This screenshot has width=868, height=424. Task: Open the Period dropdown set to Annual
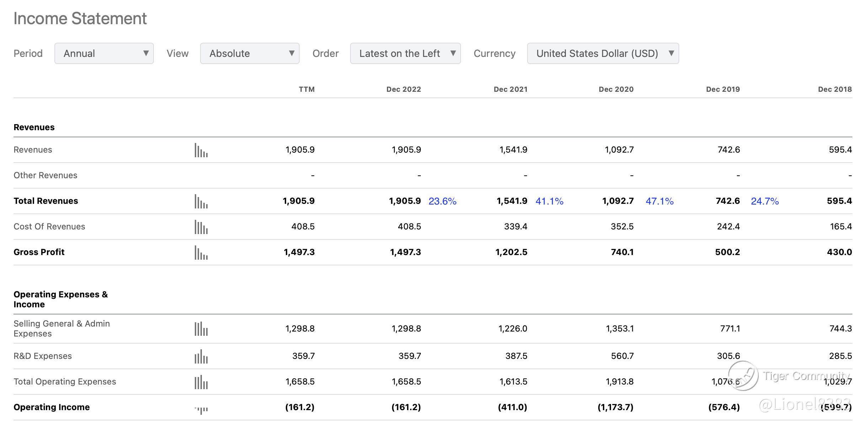click(x=104, y=53)
